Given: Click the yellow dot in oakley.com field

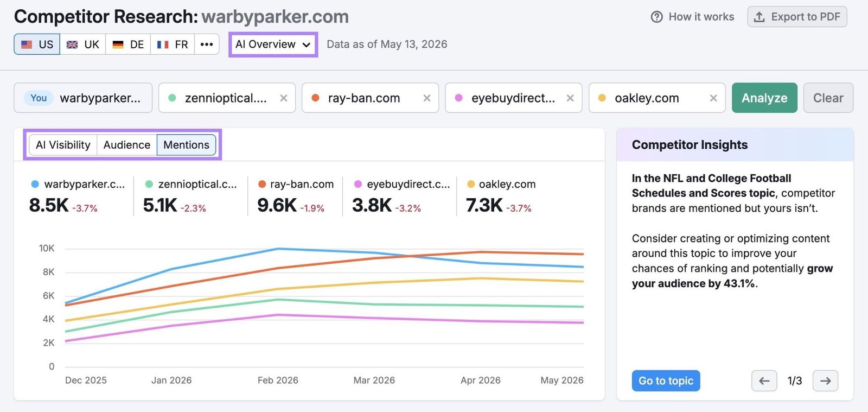Looking at the screenshot, I should (x=602, y=98).
